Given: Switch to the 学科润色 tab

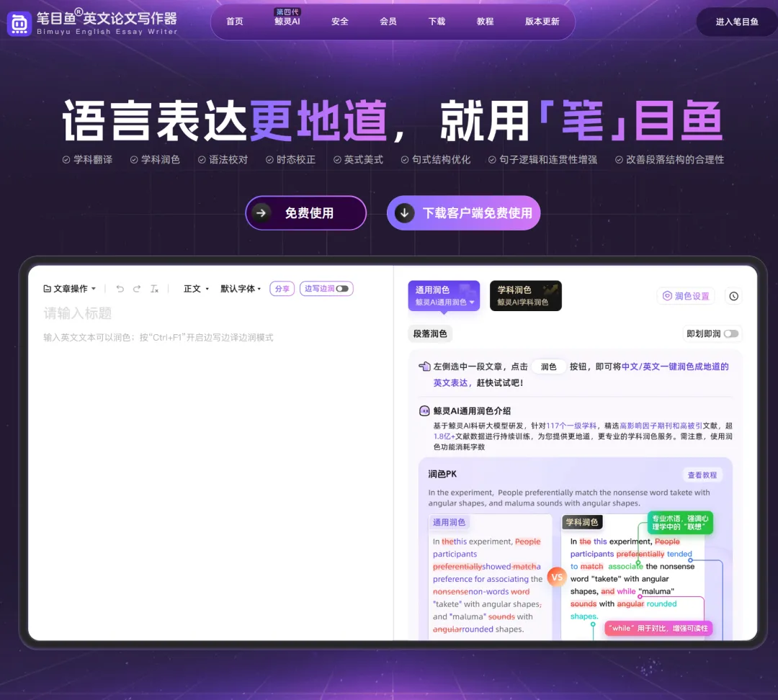Looking at the screenshot, I should pyautogui.click(x=525, y=296).
